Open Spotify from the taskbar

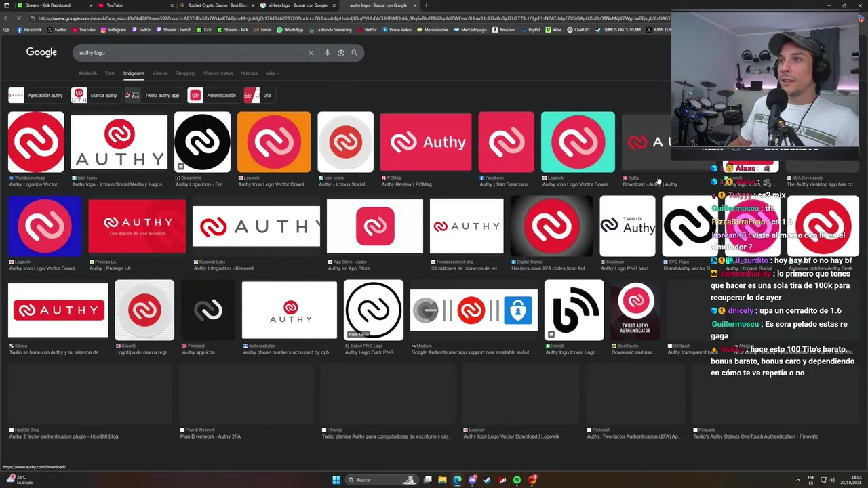click(517, 480)
